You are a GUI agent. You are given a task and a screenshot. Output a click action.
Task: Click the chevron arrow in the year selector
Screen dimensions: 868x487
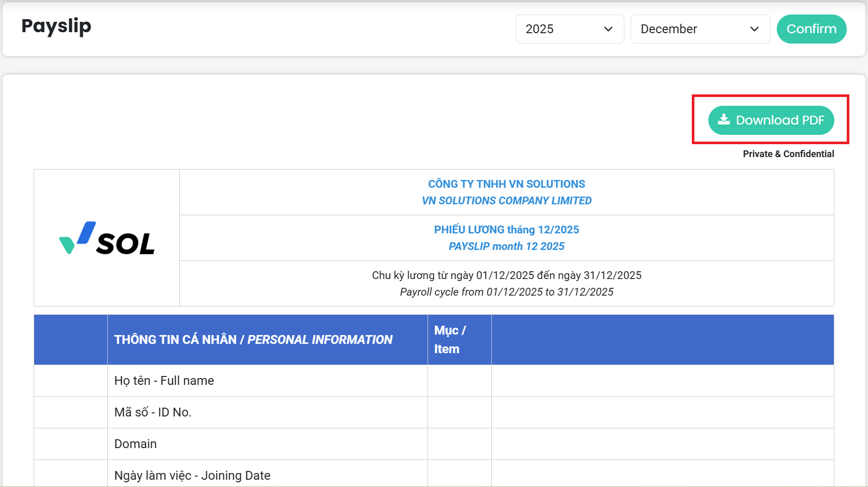tap(608, 29)
